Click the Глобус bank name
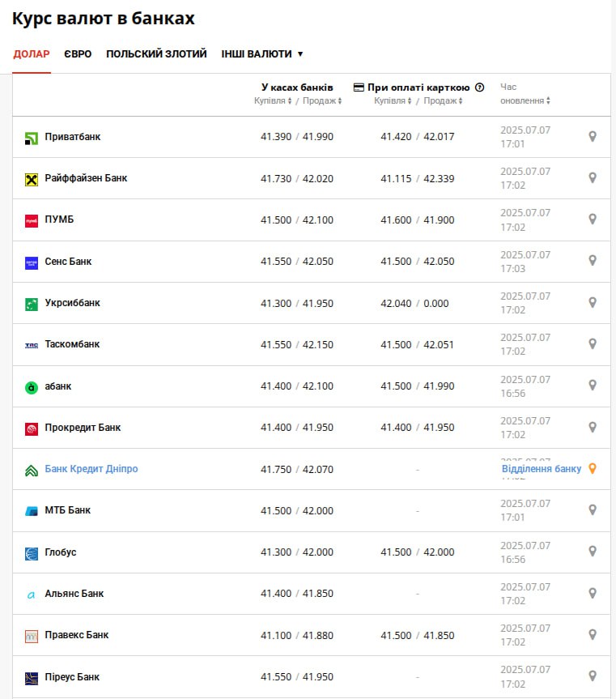 tap(61, 552)
